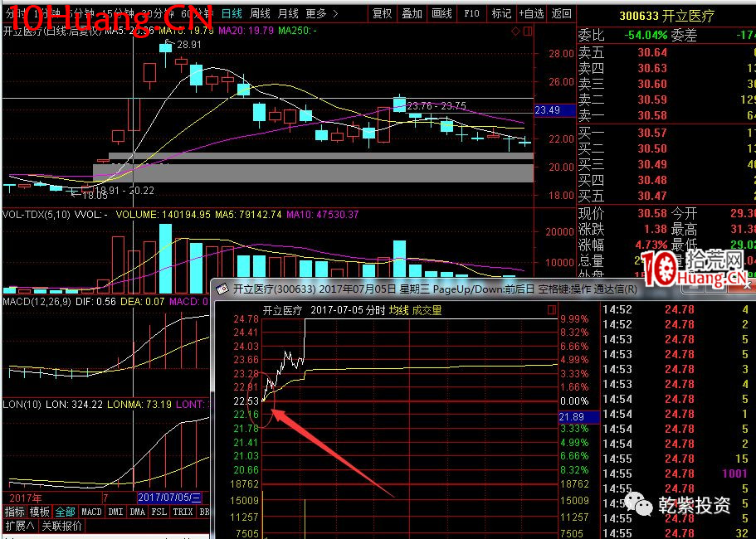Image resolution: width=756 pixels, height=539 pixels.
Task: Click the 2017/07/05/三 date marker
Action: coord(169,498)
